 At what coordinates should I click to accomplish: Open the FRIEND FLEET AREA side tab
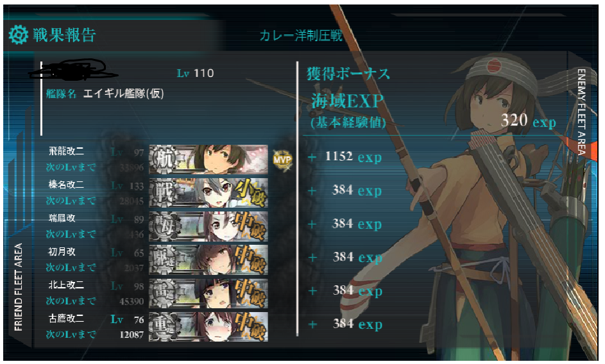[x=18, y=287]
